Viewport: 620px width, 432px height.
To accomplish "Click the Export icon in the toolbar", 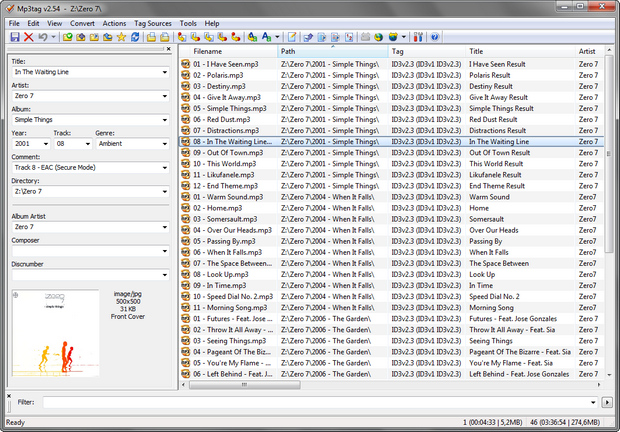I will click(x=308, y=37).
